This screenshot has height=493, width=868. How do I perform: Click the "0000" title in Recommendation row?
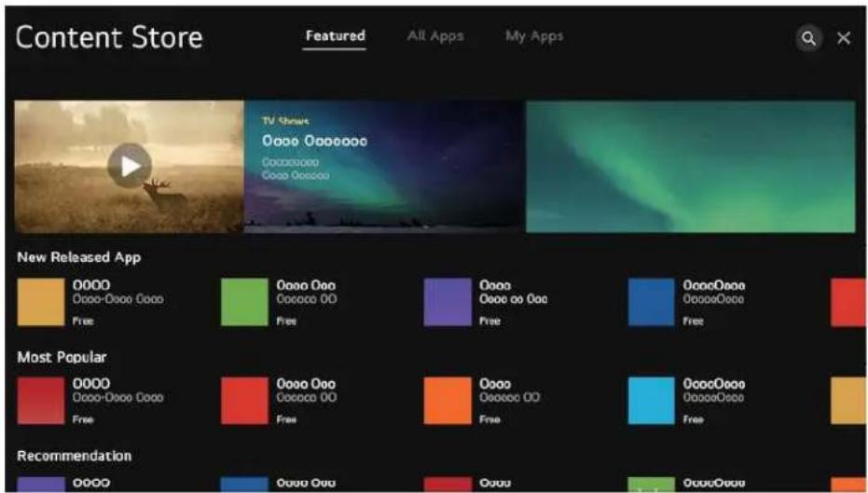coord(91,483)
